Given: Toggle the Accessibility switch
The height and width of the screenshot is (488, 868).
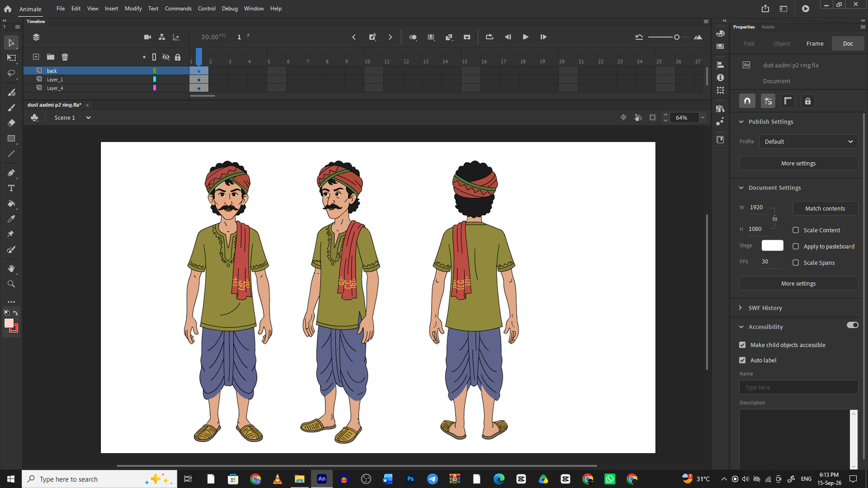Looking at the screenshot, I should [852, 325].
